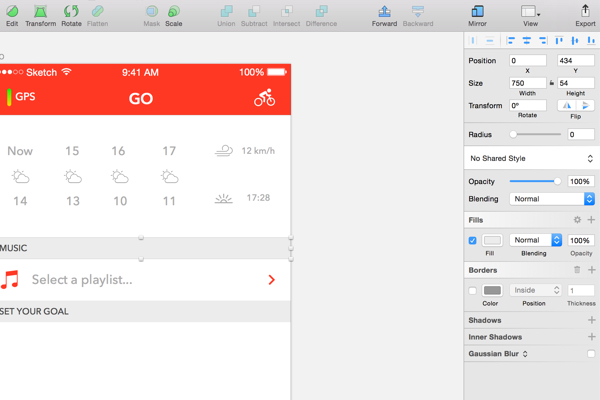Image resolution: width=600 pixels, height=400 pixels.
Task: Flip the layer vertically
Action: pos(585,105)
